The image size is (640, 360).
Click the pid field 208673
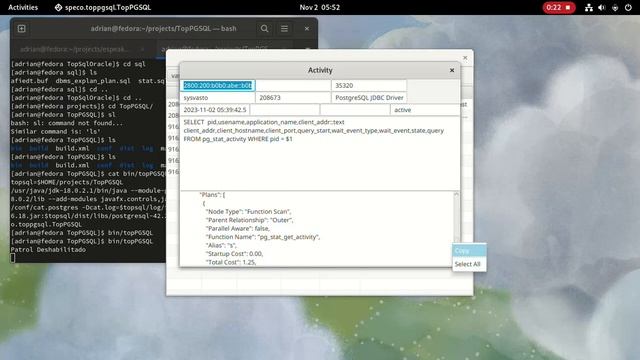coord(293,98)
